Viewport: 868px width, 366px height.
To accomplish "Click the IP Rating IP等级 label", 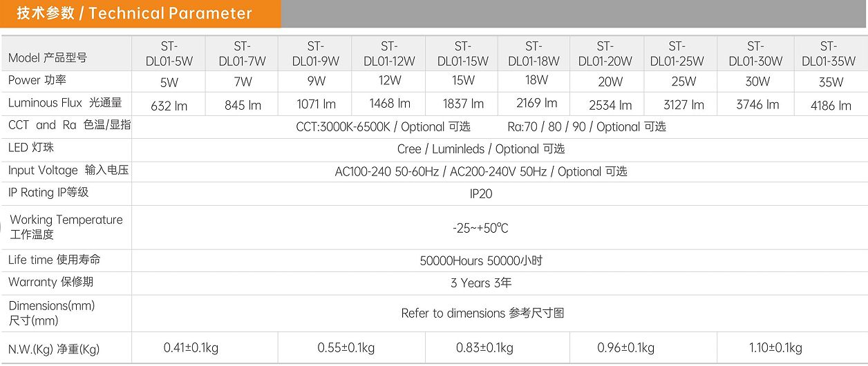I will 48,192.
